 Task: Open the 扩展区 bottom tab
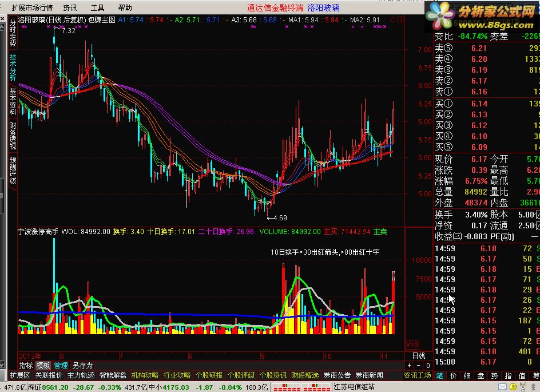(x=20, y=375)
